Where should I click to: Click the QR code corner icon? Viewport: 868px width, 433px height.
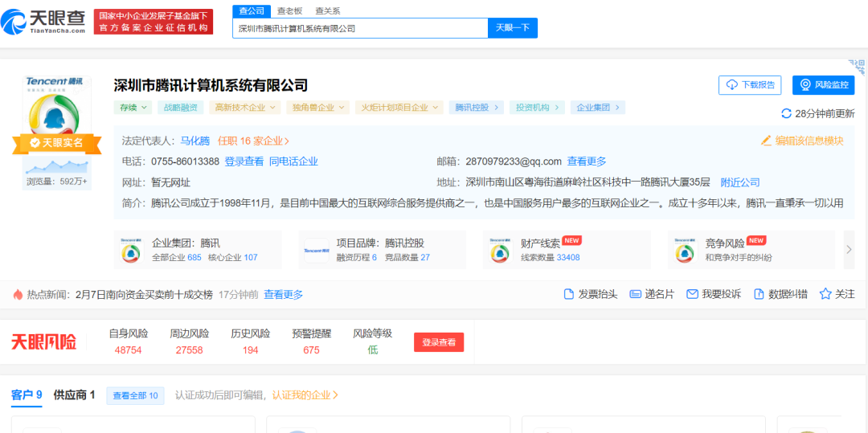point(857,67)
